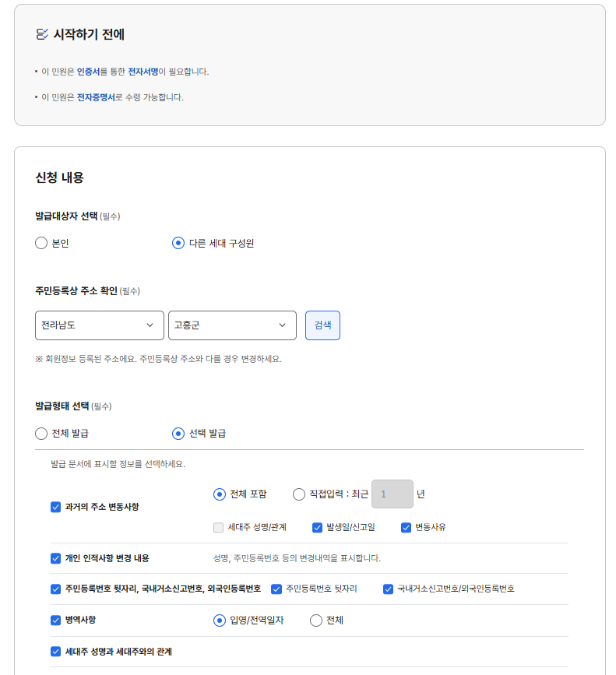Open the 전라남도 province dropdown
The width and height of the screenshot is (616, 675).
click(99, 325)
